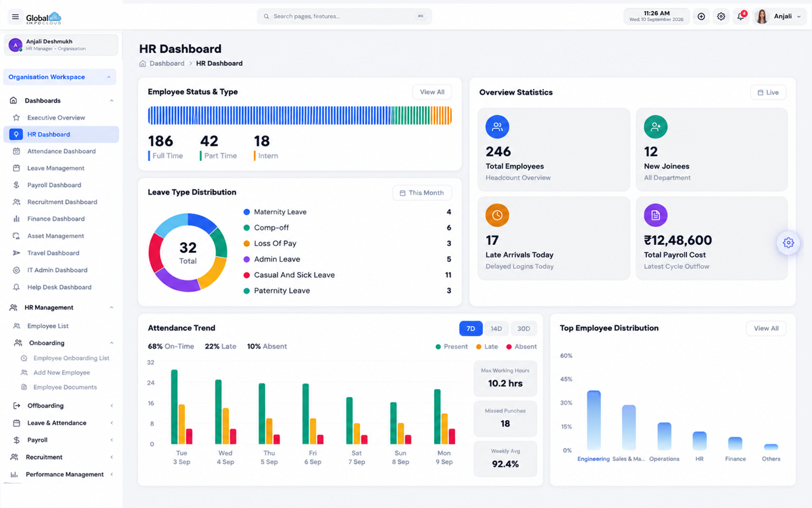Collapse the Onboarding submenu
812x508 pixels.
(111, 343)
